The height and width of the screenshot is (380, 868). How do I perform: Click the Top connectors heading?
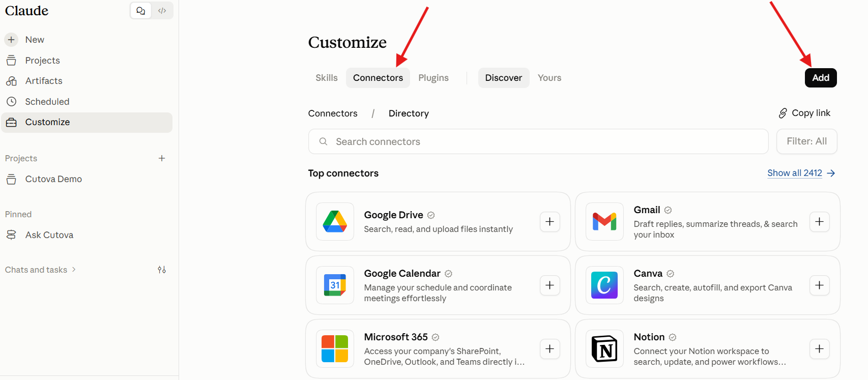(x=343, y=173)
